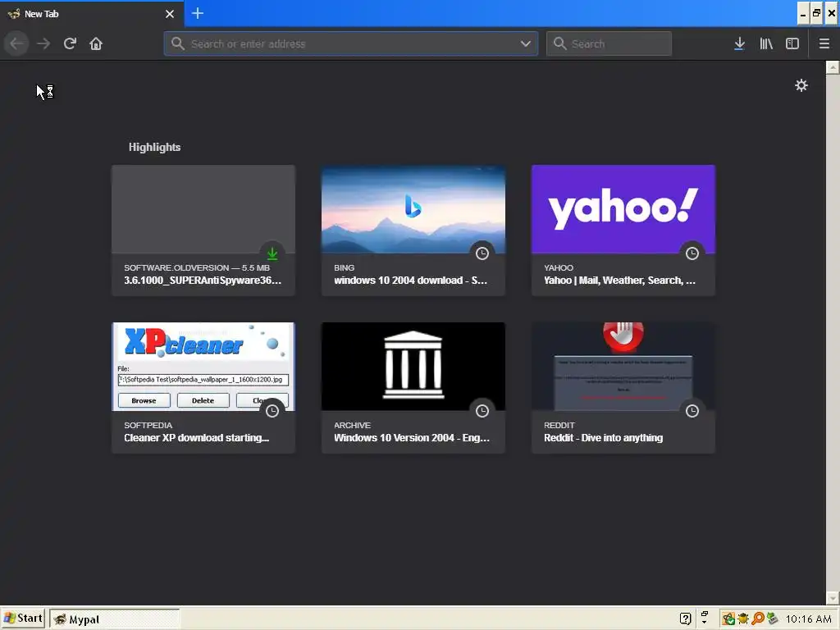Go to the Home page

click(x=96, y=43)
